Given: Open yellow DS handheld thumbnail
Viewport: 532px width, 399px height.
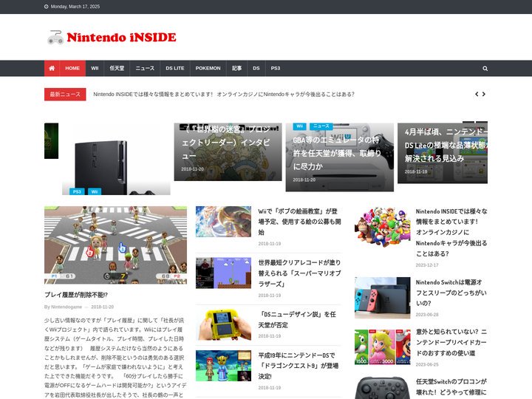Looking at the screenshot, I should pos(223,324).
